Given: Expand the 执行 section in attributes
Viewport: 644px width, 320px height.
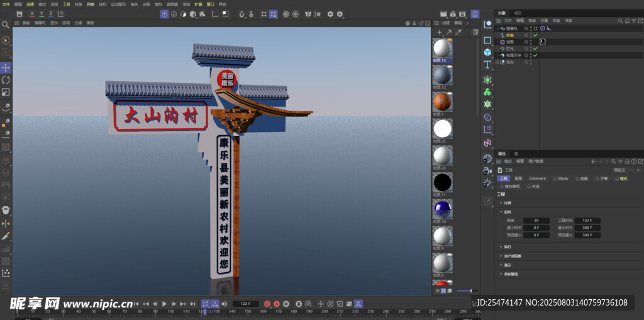Looking at the screenshot, I should (501, 247).
